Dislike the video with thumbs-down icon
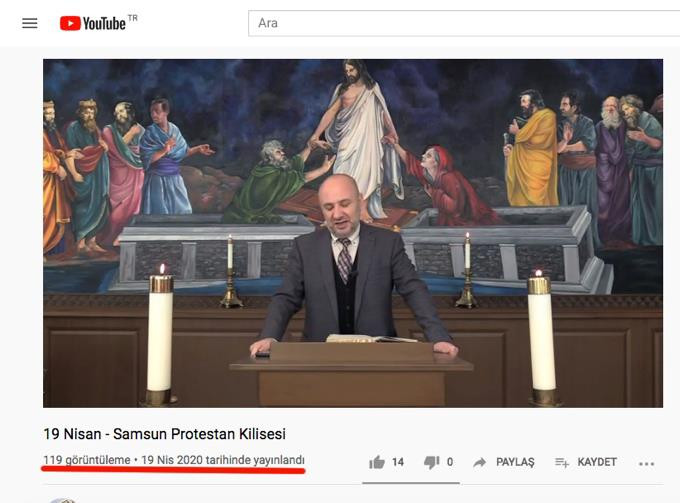Viewport: 680px width, 503px height. tap(432, 463)
